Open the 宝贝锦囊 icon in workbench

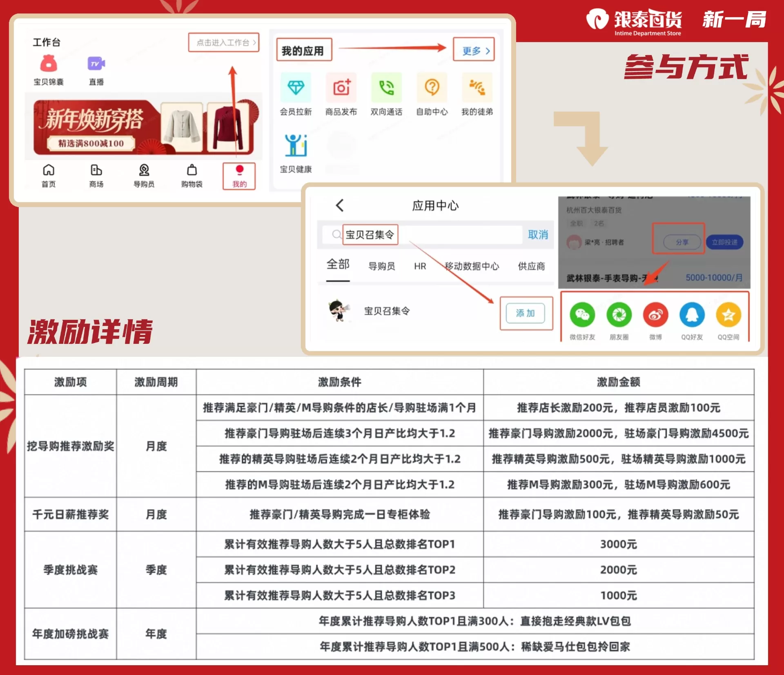tap(48, 64)
